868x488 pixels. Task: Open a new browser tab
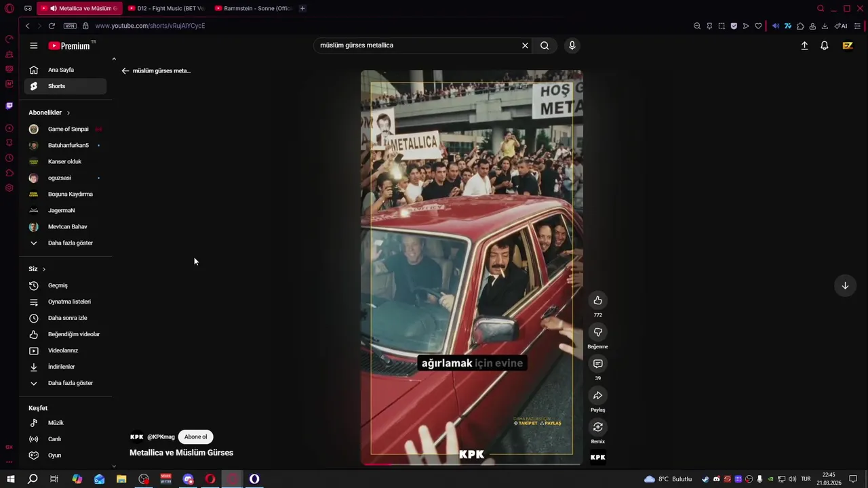click(x=302, y=8)
